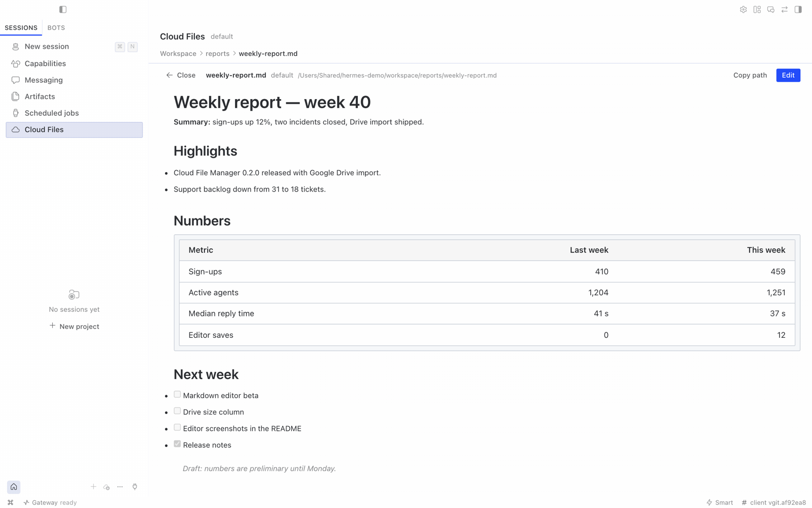Open the chat bubbles icon in top bar
Screen dimensions: 812x508
coord(770,9)
